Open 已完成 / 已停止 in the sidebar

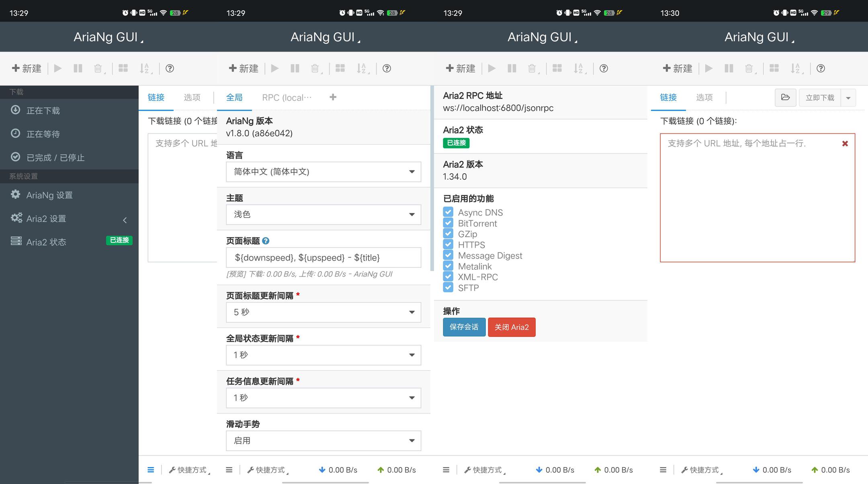point(69,157)
